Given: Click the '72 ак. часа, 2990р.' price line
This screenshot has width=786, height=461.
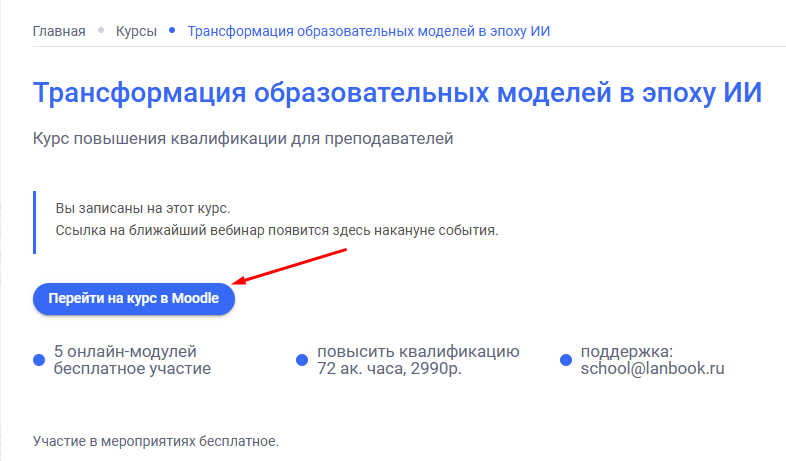Looking at the screenshot, I should click(389, 369).
